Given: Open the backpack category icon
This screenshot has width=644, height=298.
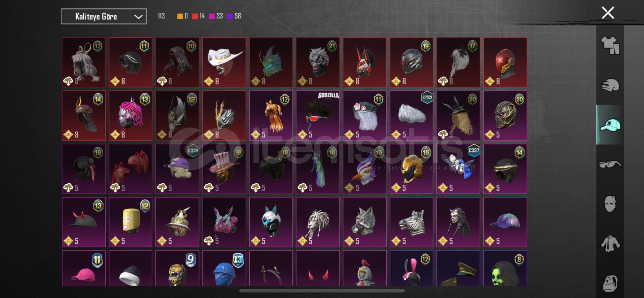Looking at the screenshot, I should (610, 283).
